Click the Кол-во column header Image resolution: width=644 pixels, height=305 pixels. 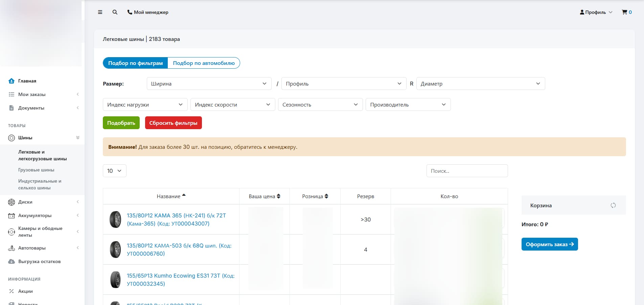pyautogui.click(x=449, y=196)
